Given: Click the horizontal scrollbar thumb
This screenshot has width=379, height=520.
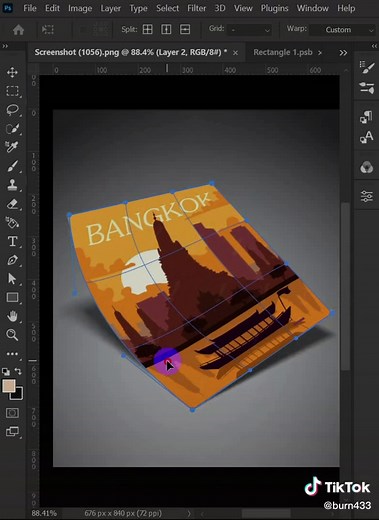Looking at the screenshot, I should point(266,513).
